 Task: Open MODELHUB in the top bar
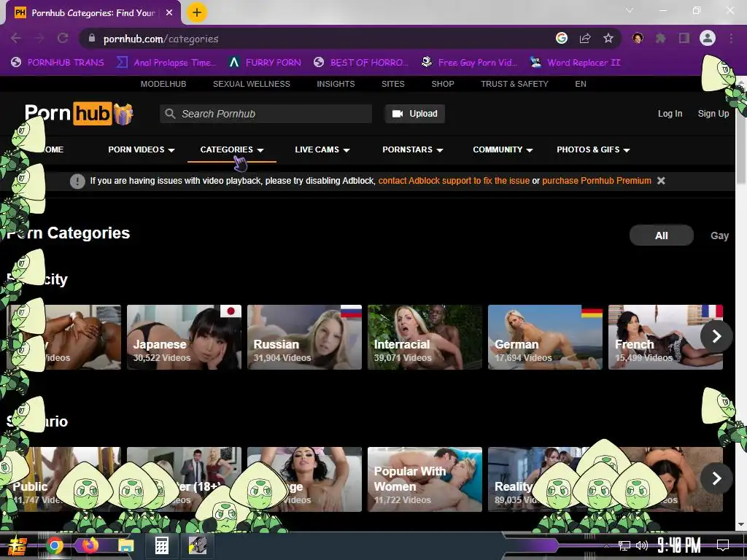tap(163, 84)
